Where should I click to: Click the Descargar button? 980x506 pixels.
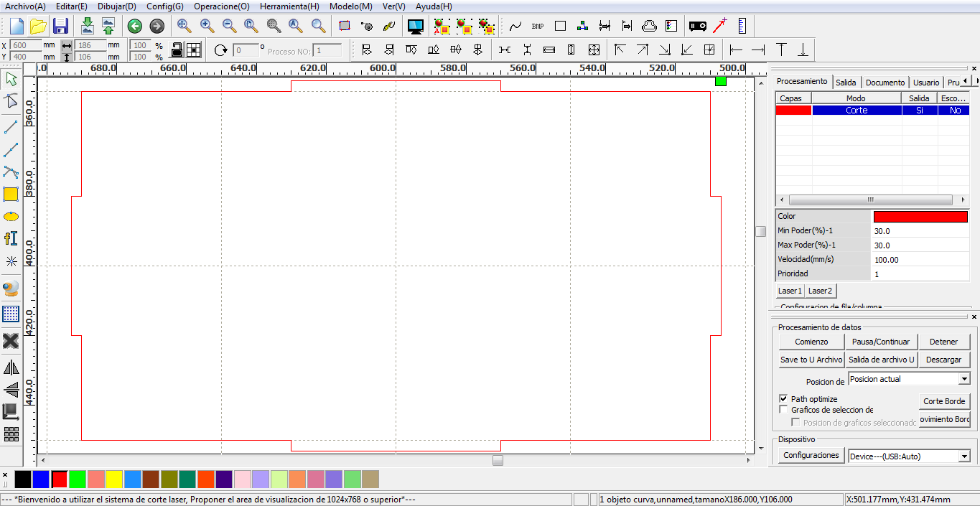[943, 360]
